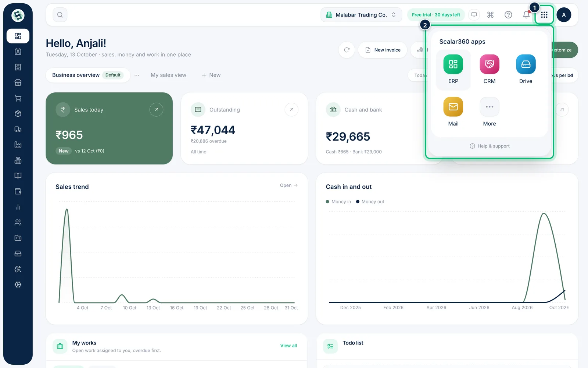
Task: Click View all in My works
Action: [x=288, y=346]
